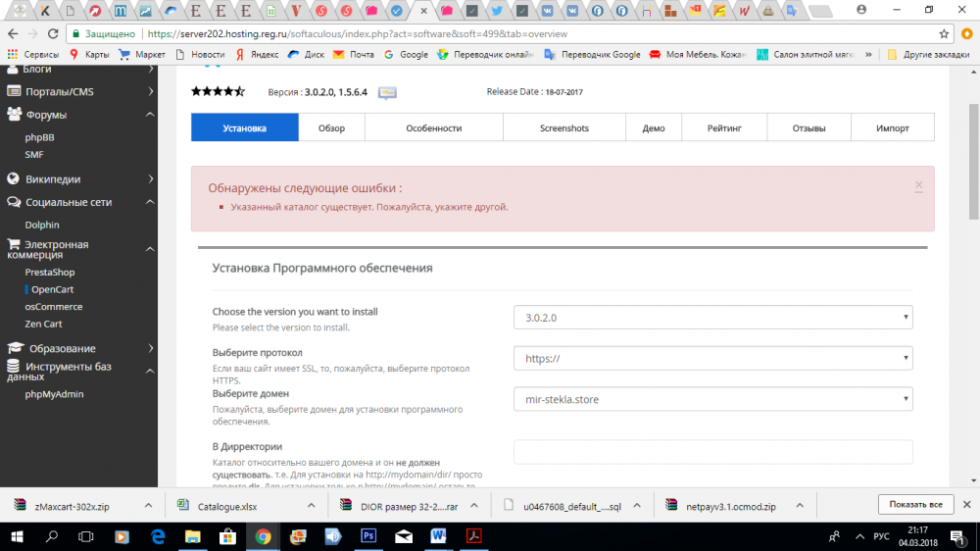
Task: Open the Установка tab
Action: [x=244, y=127]
